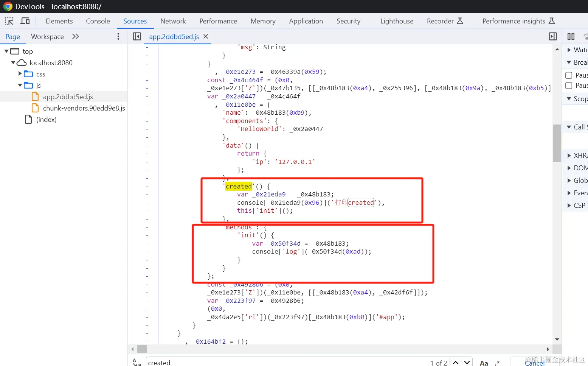The width and height of the screenshot is (588, 366).
Task: Close the app.2ddbd5ed.js editor tab
Action: pos(206,36)
